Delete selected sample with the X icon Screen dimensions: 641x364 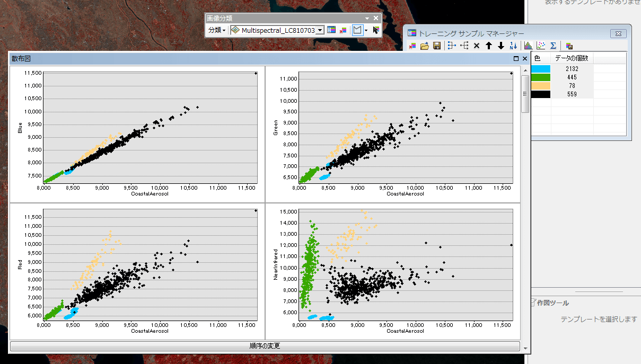click(477, 46)
